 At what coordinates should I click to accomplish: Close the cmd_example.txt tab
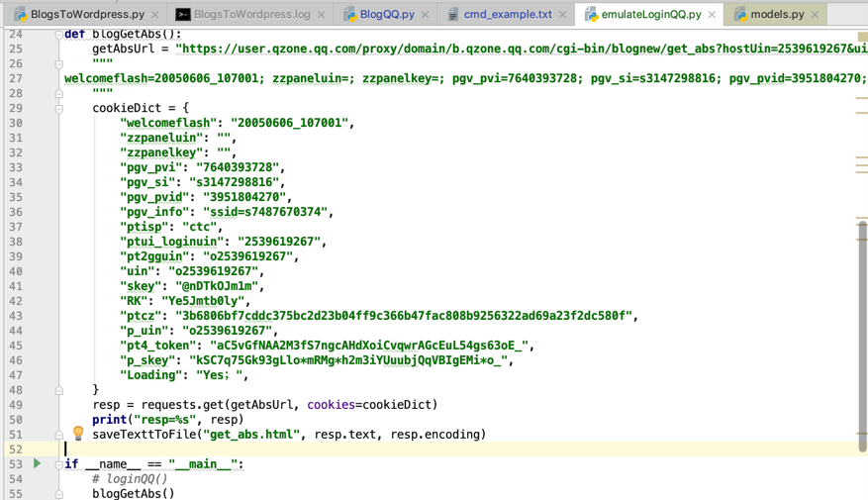click(562, 15)
